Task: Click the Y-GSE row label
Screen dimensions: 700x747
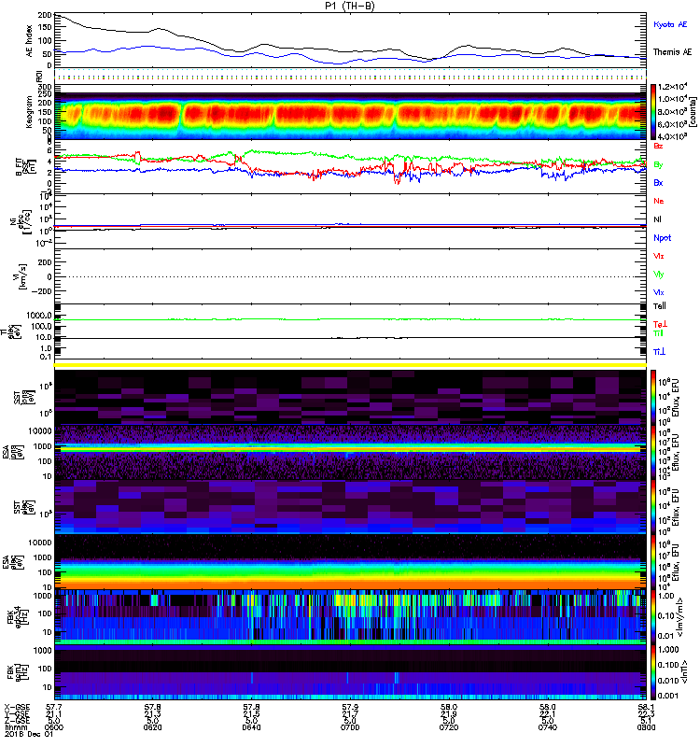Action: [x=17, y=713]
